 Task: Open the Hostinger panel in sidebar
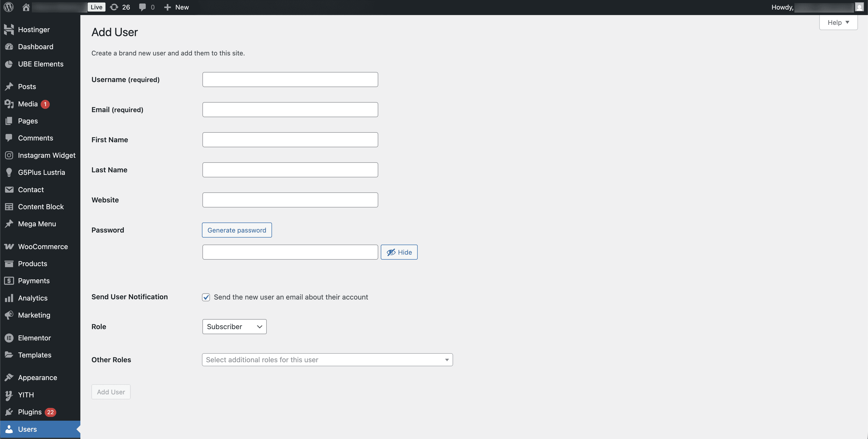point(33,29)
